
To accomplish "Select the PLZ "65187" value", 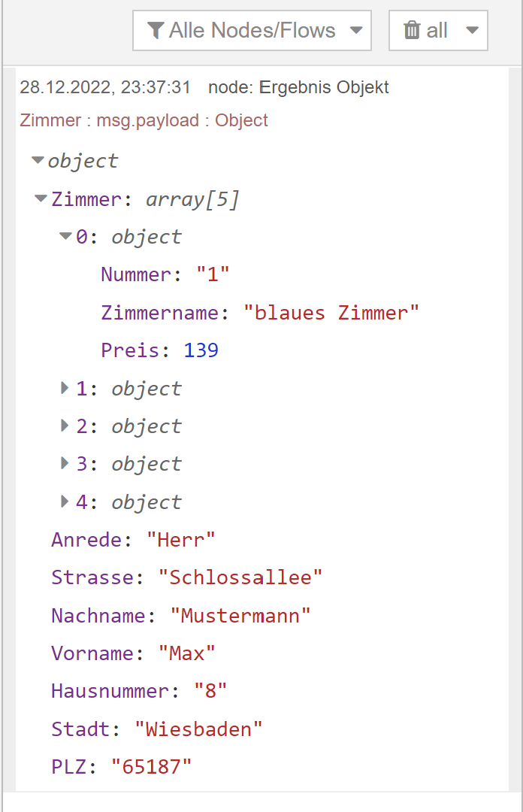I will click(x=152, y=767).
